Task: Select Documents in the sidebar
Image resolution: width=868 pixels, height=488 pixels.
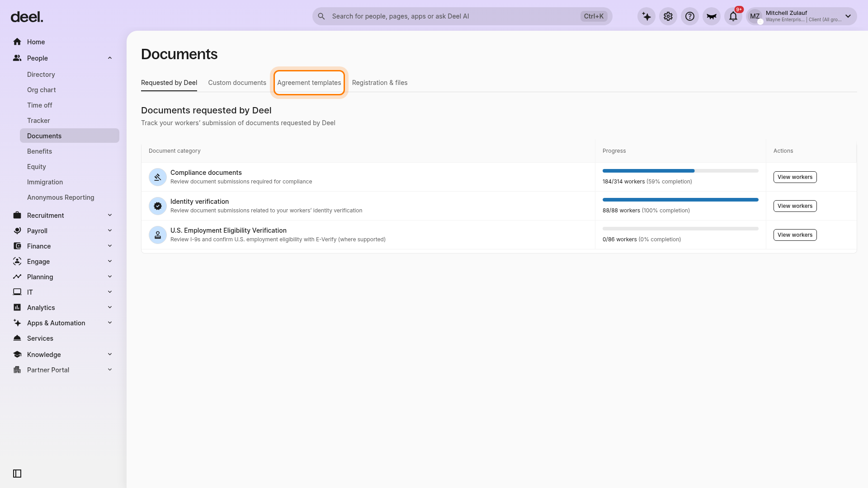Action: [70, 136]
